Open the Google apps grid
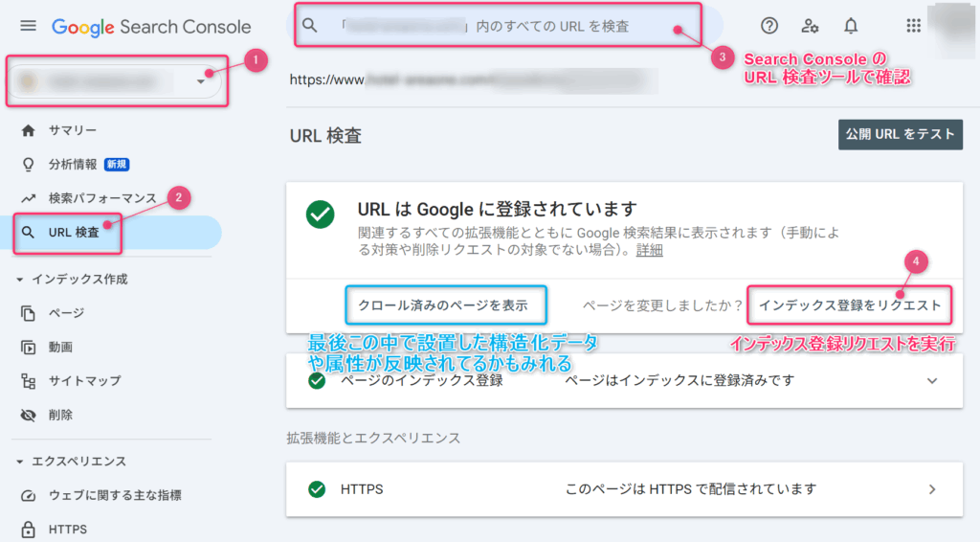Image resolution: width=980 pixels, height=542 pixels. pos(913,26)
